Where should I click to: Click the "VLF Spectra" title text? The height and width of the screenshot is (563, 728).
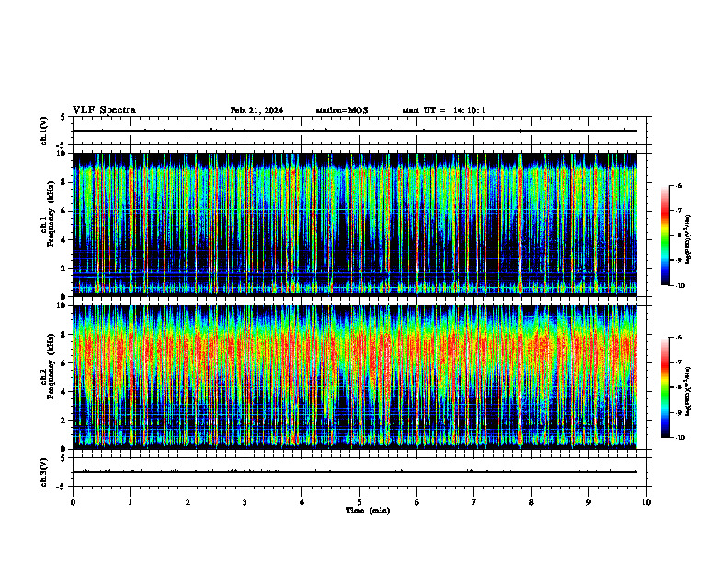pos(104,110)
